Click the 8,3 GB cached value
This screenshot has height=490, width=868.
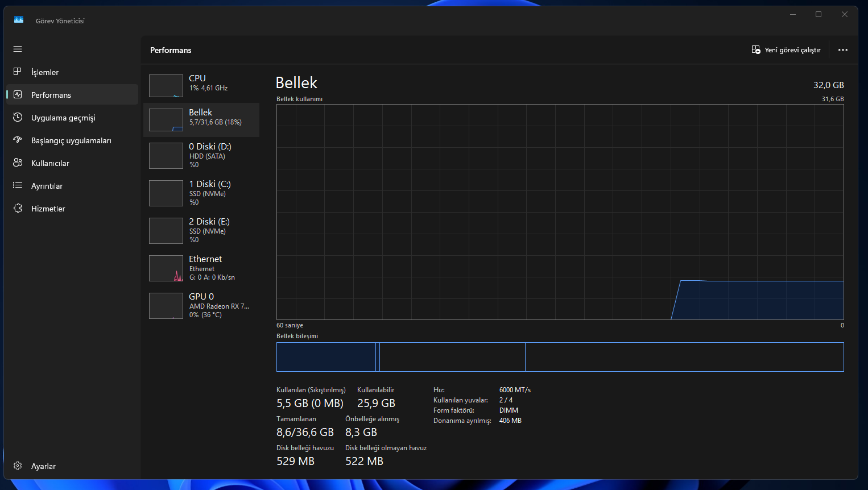click(x=361, y=432)
